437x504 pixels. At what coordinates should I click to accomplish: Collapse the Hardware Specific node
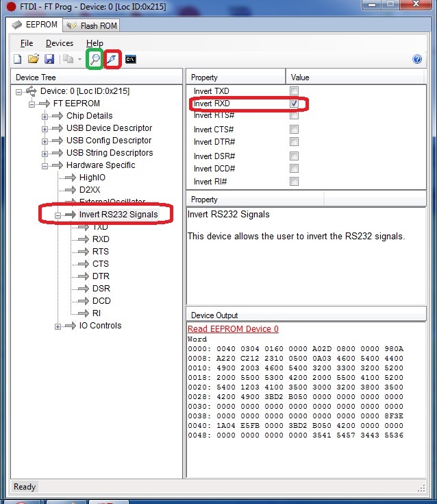click(x=45, y=166)
